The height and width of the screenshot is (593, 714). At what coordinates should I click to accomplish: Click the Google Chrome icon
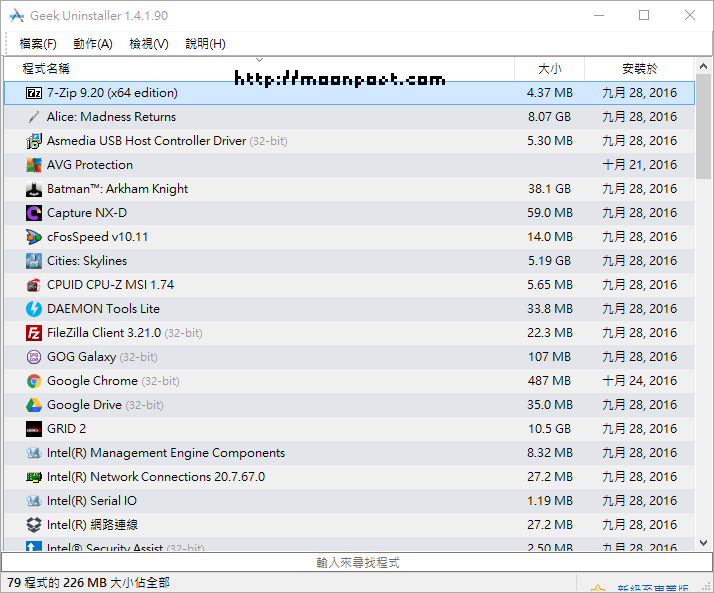tap(34, 381)
